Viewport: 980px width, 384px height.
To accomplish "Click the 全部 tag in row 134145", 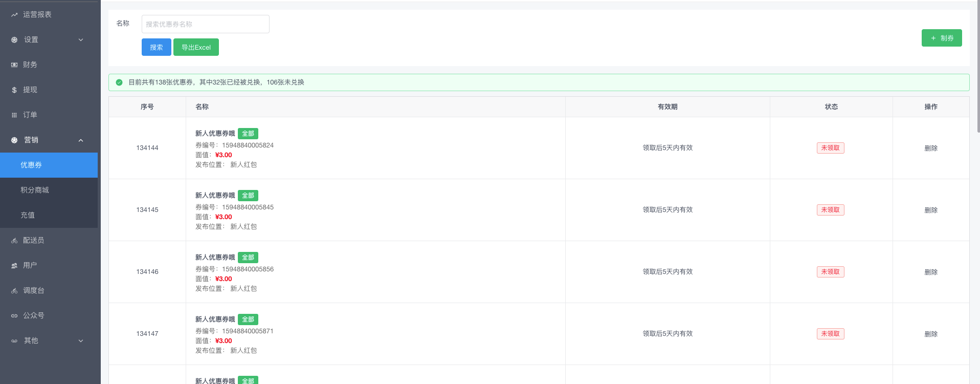I will (248, 196).
